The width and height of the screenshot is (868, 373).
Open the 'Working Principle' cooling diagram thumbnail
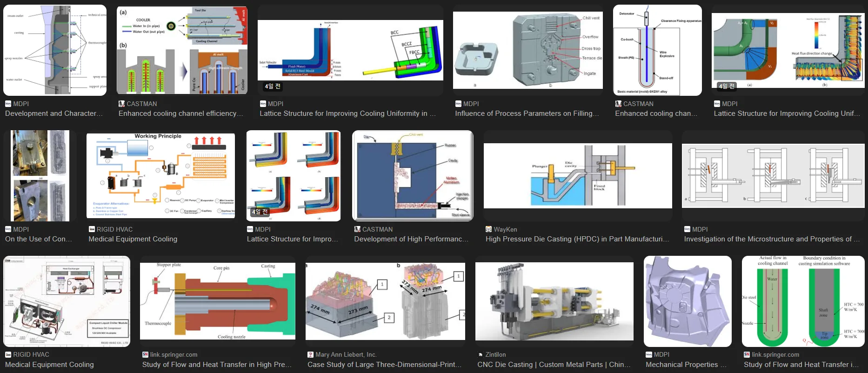pyautogui.click(x=160, y=176)
